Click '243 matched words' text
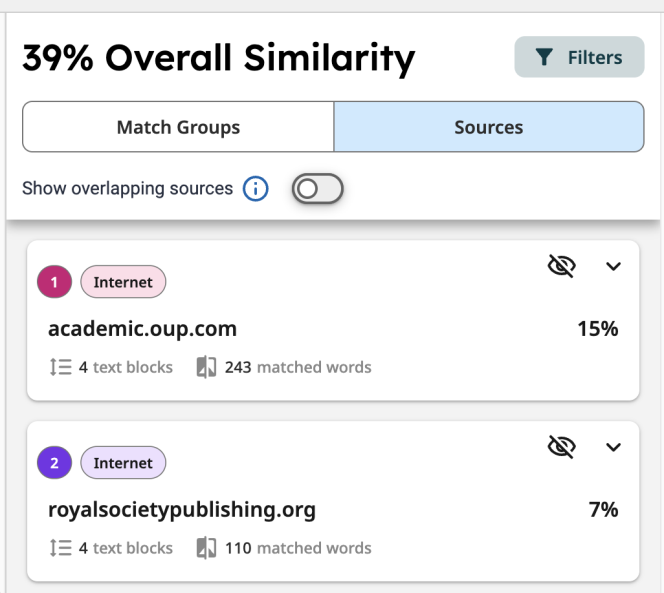This screenshot has width=664, height=593. (298, 367)
